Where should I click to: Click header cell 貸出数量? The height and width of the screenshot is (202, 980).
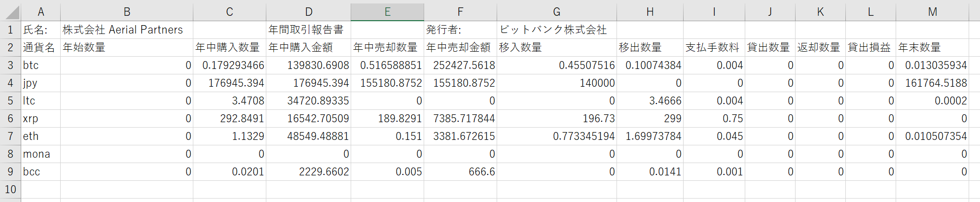(770, 48)
